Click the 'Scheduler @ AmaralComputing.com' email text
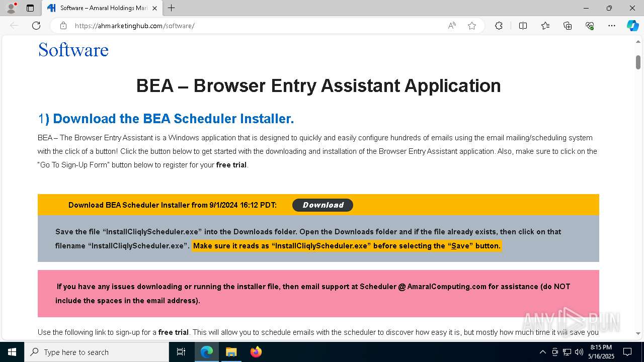The height and width of the screenshot is (362, 644). click(x=423, y=287)
